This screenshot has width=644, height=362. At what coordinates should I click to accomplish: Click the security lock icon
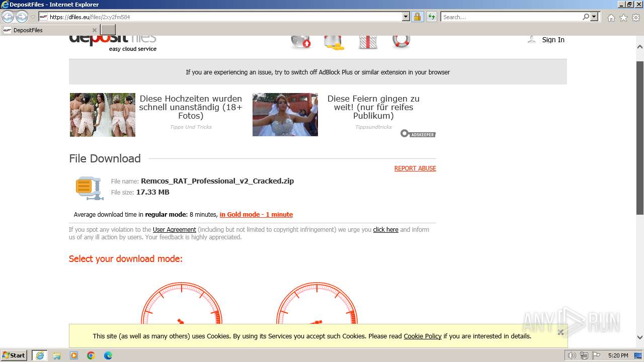click(x=417, y=17)
